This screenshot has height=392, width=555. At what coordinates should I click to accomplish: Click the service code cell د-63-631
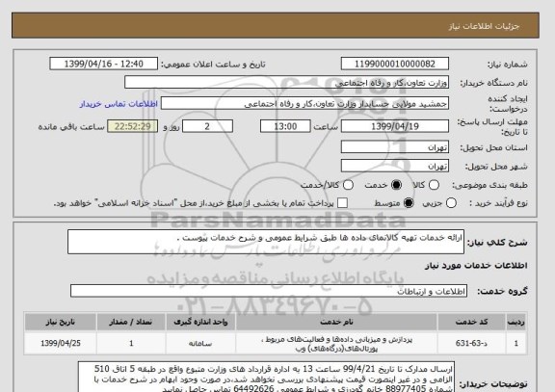[x=471, y=343]
